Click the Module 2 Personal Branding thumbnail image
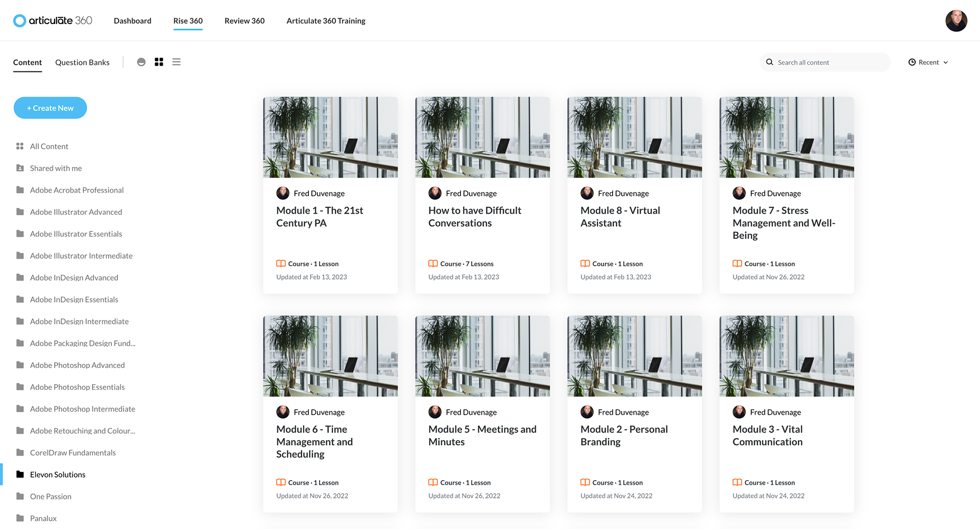The image size is (980, 529). pyautogui.click(x=634, y=356)
